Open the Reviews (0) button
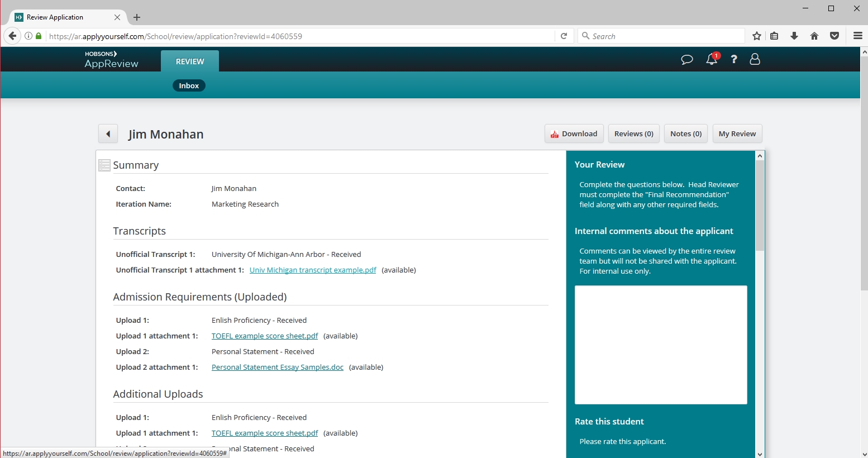Image resolution: width=868 pixels, height=458 pixels. pos(633,134)
